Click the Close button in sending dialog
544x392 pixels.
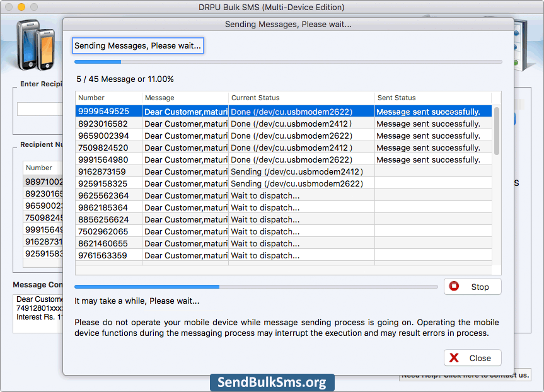472,358
